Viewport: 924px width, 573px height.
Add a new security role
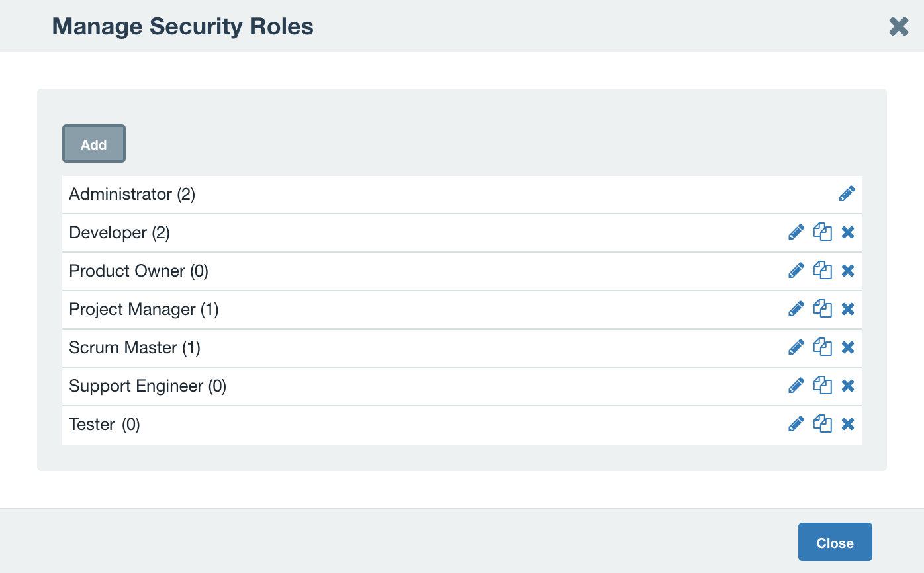tap(93, 144)
